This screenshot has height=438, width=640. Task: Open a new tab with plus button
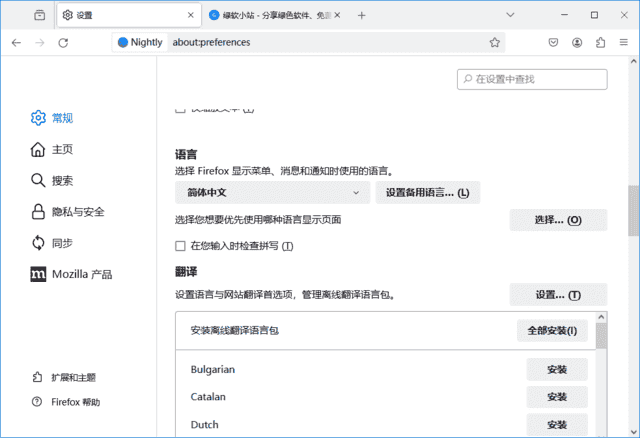(362, 15)
